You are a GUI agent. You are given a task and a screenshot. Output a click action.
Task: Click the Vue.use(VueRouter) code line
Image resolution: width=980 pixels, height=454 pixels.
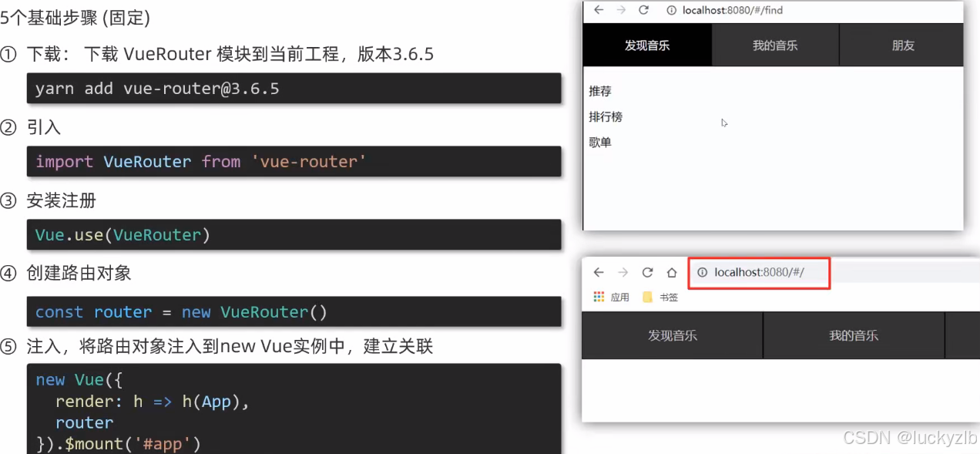(123, 235)
